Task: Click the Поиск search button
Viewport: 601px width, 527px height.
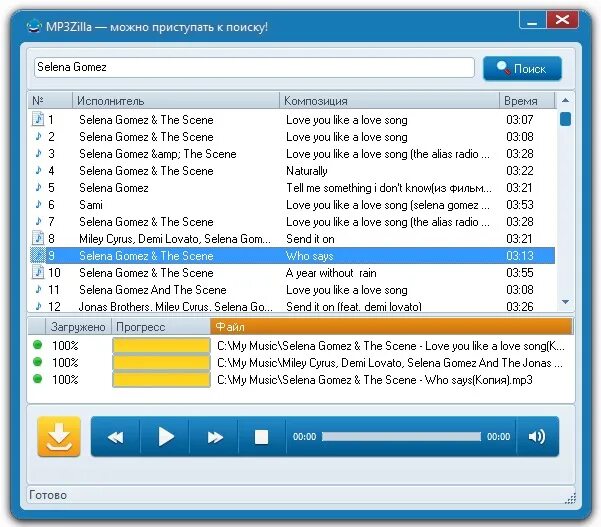Action: tap(522, 69)
